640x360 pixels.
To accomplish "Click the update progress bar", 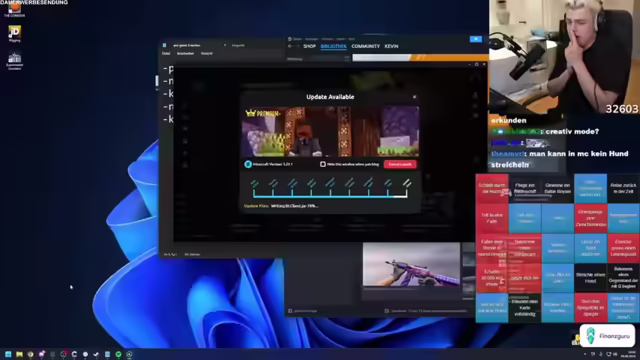I will [330, 196].
